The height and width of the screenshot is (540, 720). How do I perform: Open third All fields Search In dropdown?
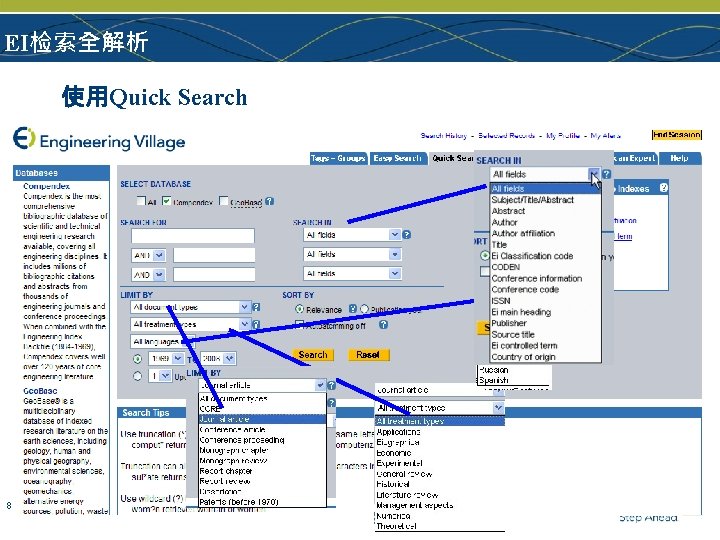coord(352,273)
